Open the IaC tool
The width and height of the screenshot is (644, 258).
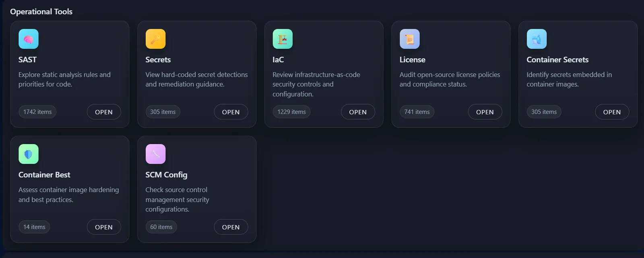pyautogui.click(x=358, y=112)
